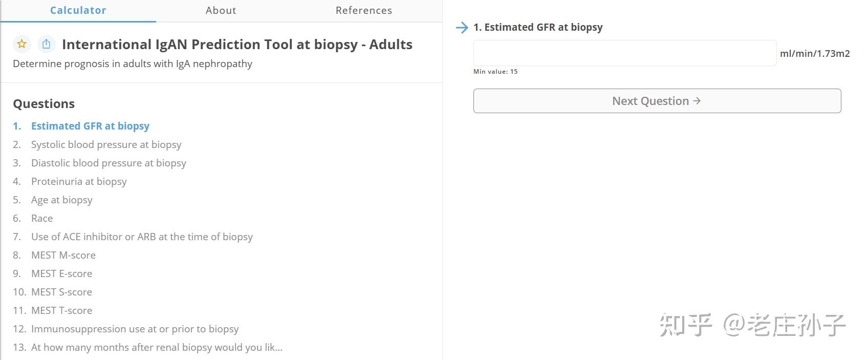The width and height of the screenshot is (868, 360).
Task: Go to Systolic blood pressure at biopsy question
Action: pyautogui.click(x=106, y=144)
